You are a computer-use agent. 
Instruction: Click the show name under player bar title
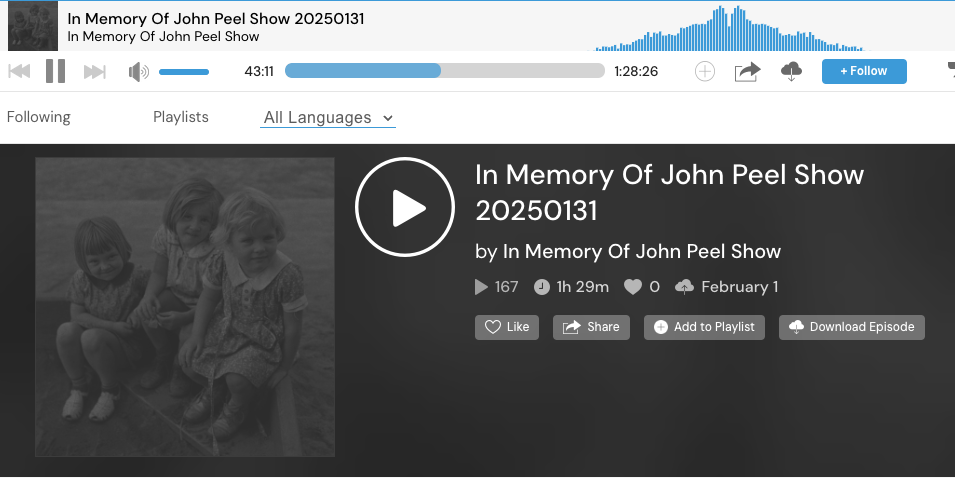coord(163,37)
